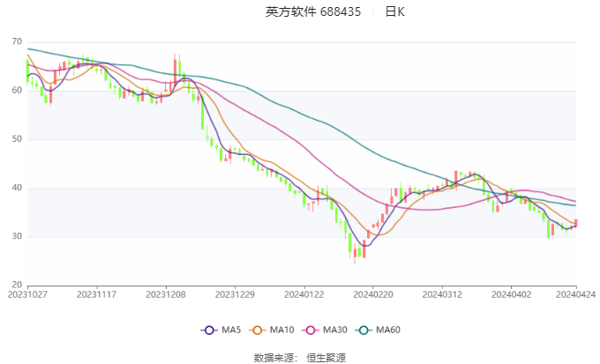Viewport: 600px width, 364px height.
Task: Click the 英方软件 688435 chart title
Action: pos(313,11)
